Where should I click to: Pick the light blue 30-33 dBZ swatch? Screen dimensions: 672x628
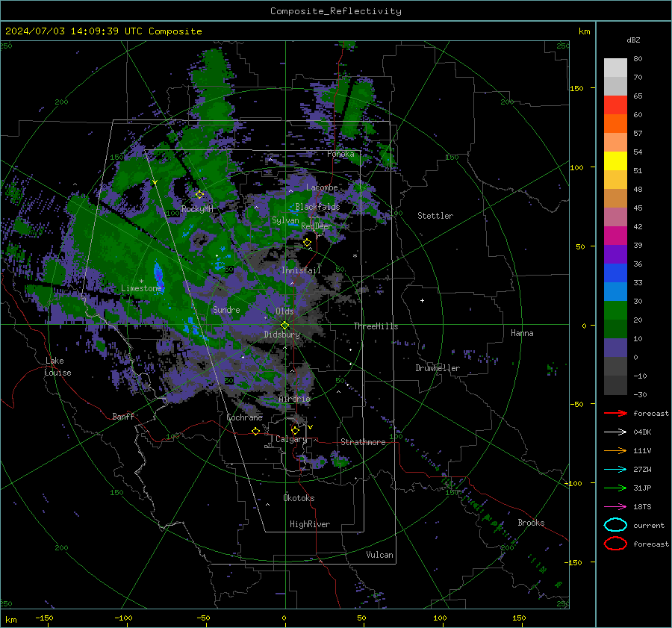click(615, 291)
